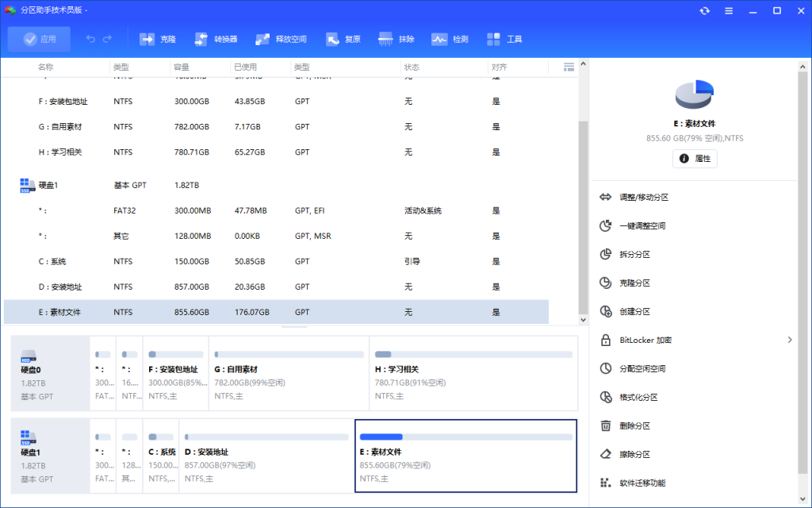This screenshot has width=812, height=508.
Task: Run the 检测 (Check) tool
Action: (x=450, y=38)
